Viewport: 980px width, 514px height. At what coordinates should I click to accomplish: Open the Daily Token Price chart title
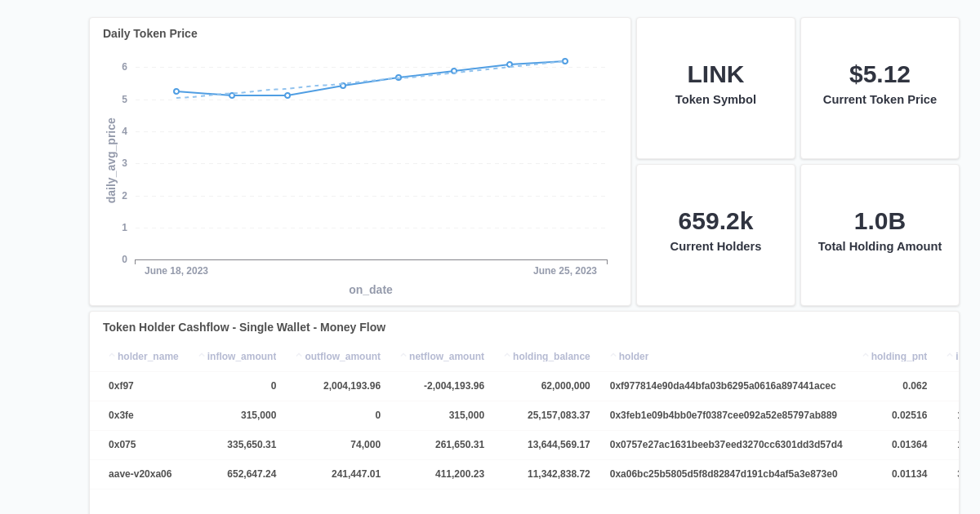149,33
